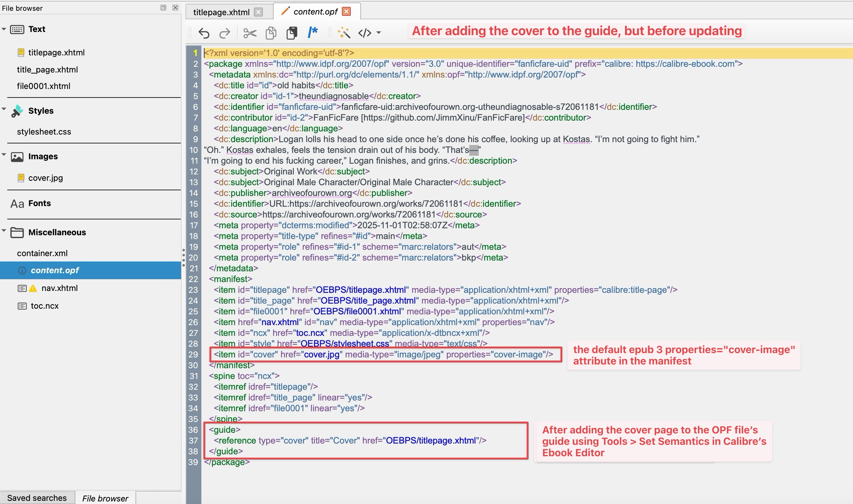Switch to the titlepage.xhtml editor tab
This screenshot has height=504, width=853.
coord(221,12)
